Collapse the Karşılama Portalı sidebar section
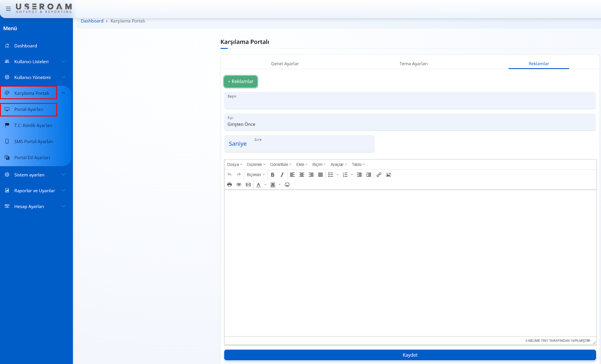The image size is (601, 364). point(63,93)
